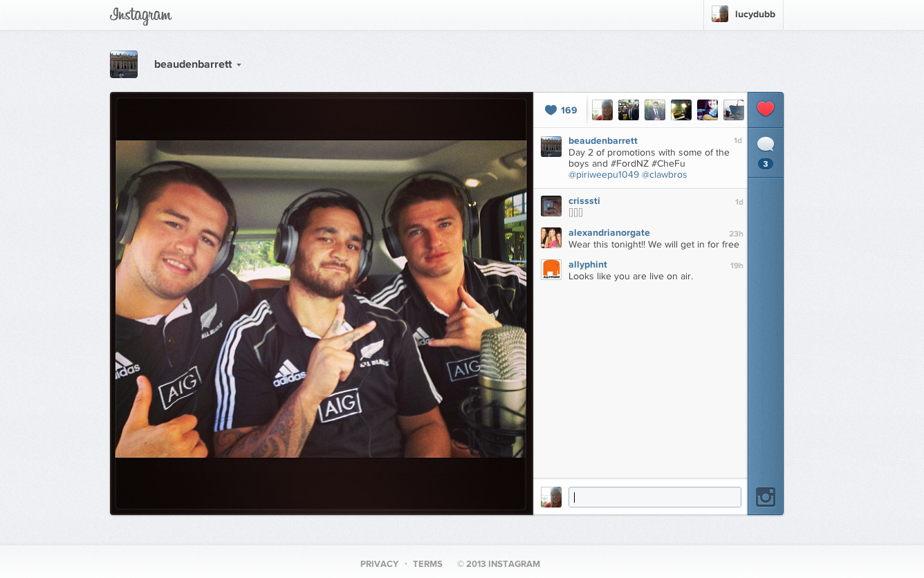Open the third liker's avatar thumbnail

point(655,110)
